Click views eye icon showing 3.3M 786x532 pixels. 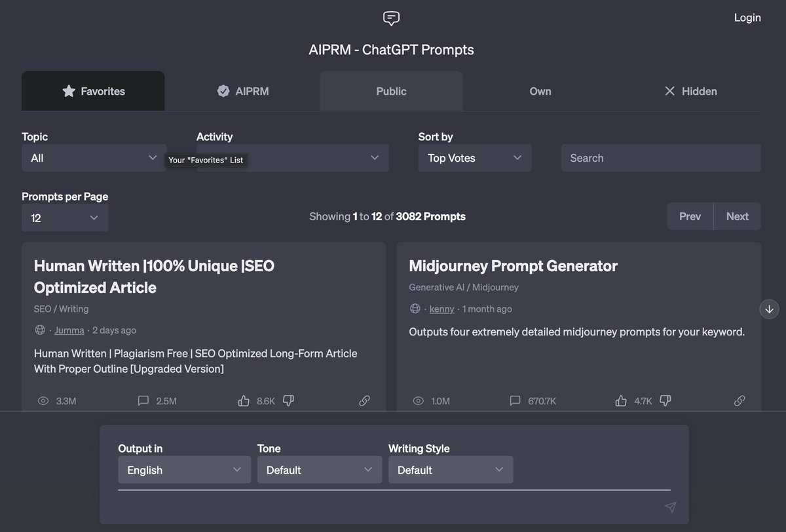point(43,401)
